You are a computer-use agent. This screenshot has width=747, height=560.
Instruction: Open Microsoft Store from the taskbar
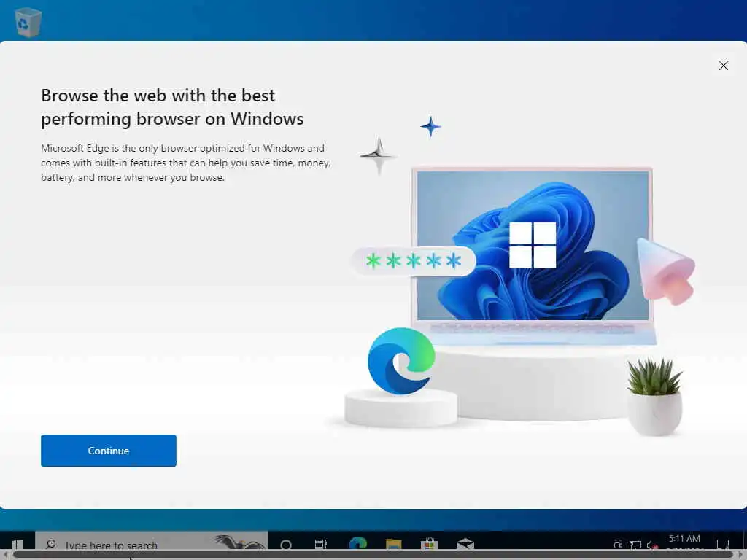point(429,543)
